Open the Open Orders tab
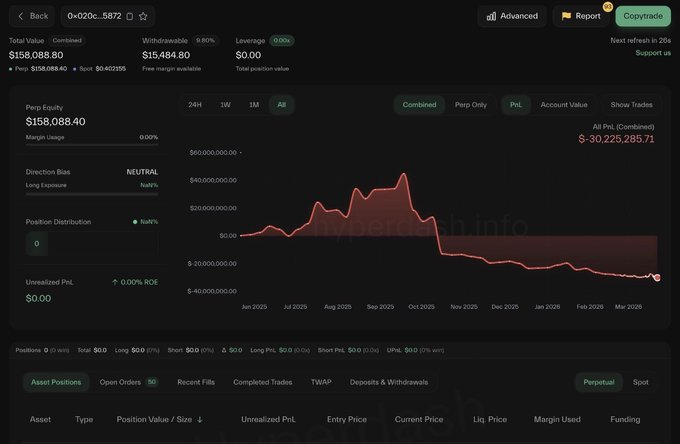 tap(129, 382)
